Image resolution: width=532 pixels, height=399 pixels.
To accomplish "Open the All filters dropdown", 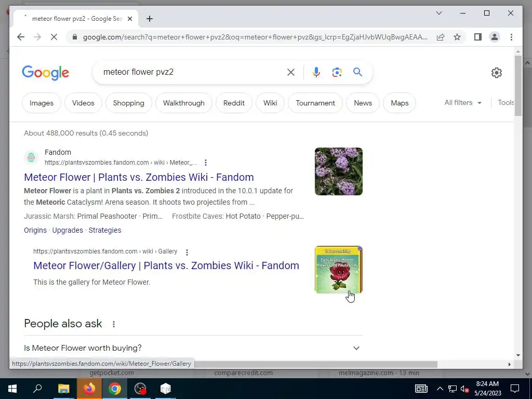I will 463,102.
